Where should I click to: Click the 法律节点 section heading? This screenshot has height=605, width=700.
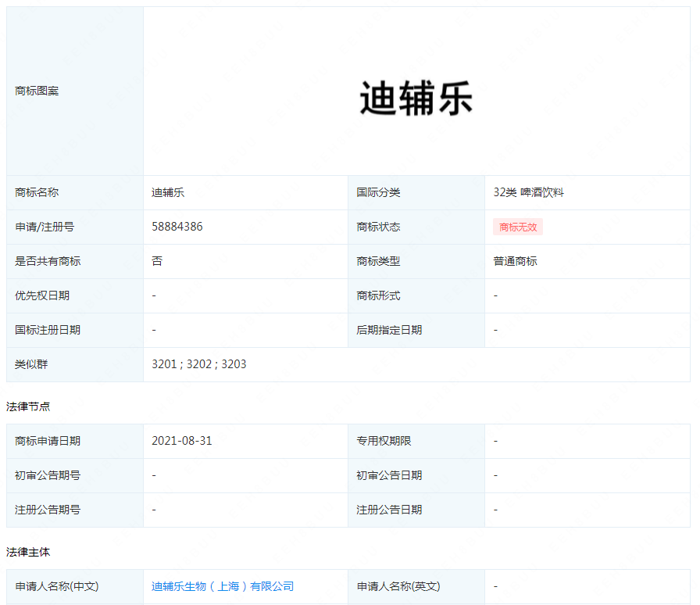click(x=28, y=406)
